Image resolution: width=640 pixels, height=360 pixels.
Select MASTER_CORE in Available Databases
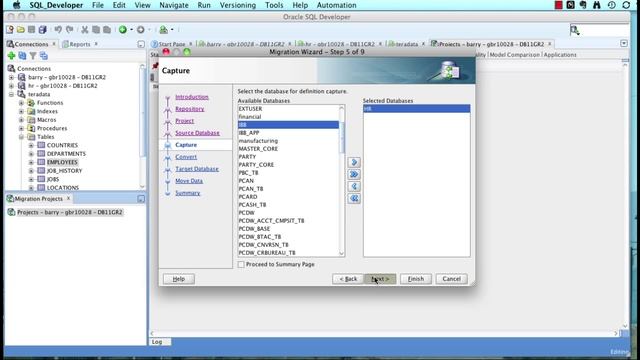coord(288,149)
